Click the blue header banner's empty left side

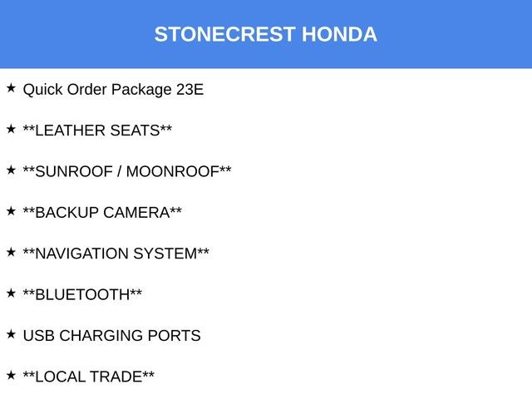(66, 35)
